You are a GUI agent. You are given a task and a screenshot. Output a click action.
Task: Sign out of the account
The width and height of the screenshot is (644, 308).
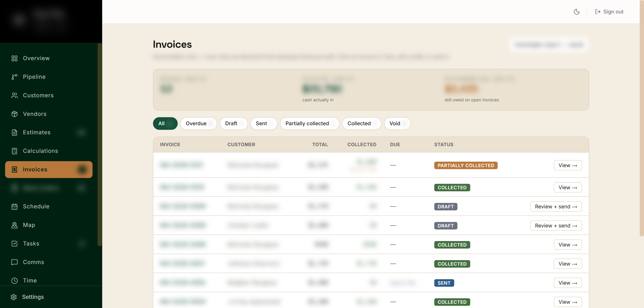(609, 12)
